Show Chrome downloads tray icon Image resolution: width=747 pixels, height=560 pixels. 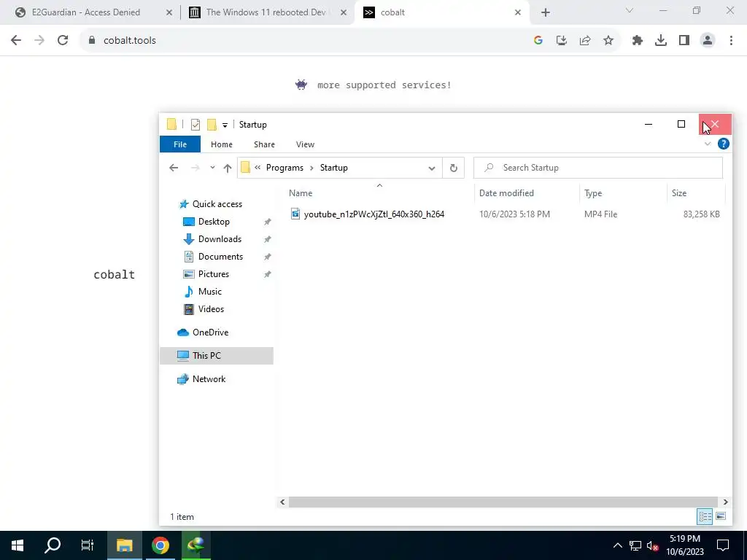point(661,41)
